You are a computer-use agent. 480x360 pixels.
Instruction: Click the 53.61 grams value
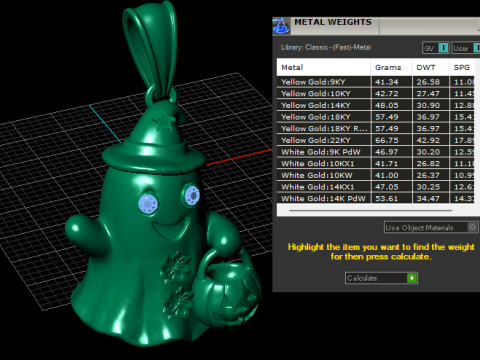point(386,199)
